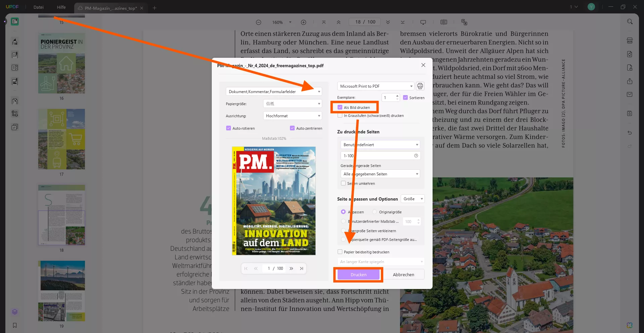Screen dimensions: 644x333
Task: Open the Benutzerdefiniert page range dropdown
Action: coord(380,144)
